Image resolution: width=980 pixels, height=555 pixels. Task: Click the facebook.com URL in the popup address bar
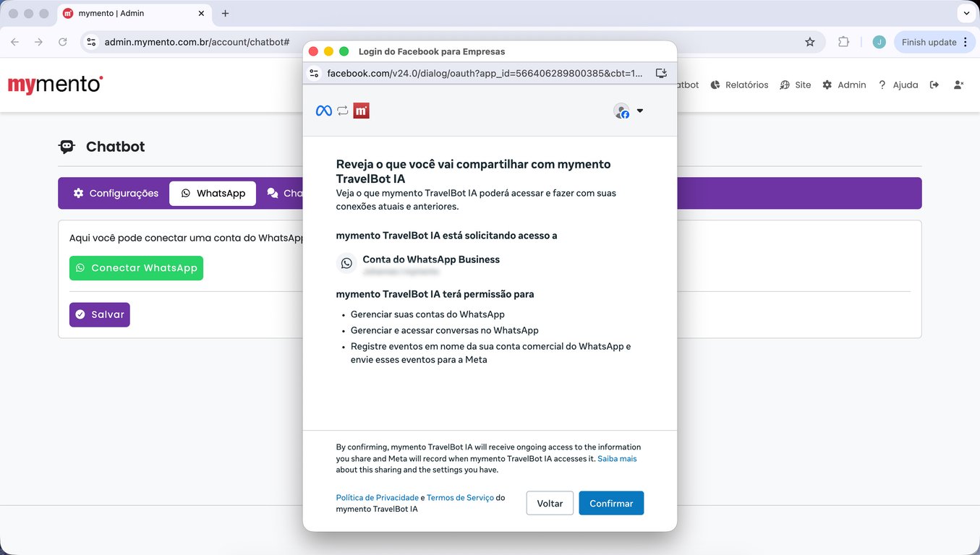(x=485, y=73)
